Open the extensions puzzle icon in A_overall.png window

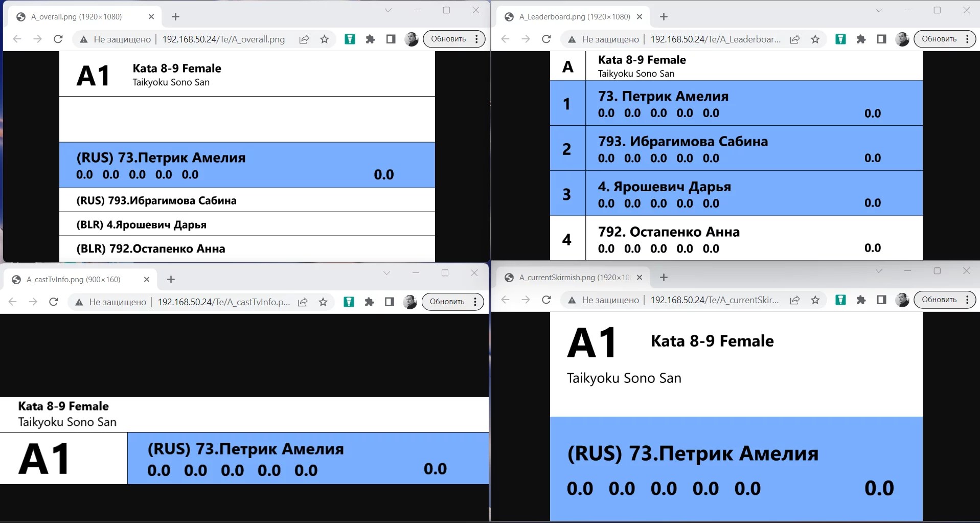coord(371,39)
